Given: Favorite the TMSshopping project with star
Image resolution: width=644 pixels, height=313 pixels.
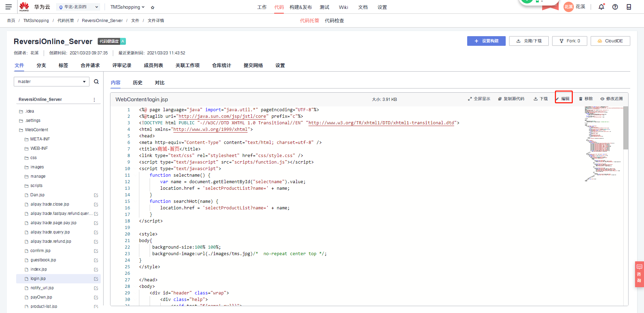Looking at the screenshot, I should (153, 7).
